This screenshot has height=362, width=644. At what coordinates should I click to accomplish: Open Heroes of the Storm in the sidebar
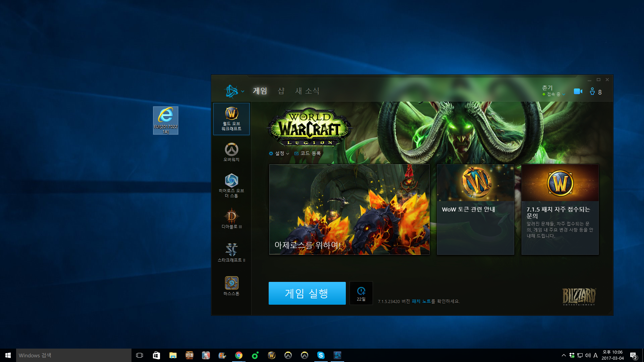(231, 186)
